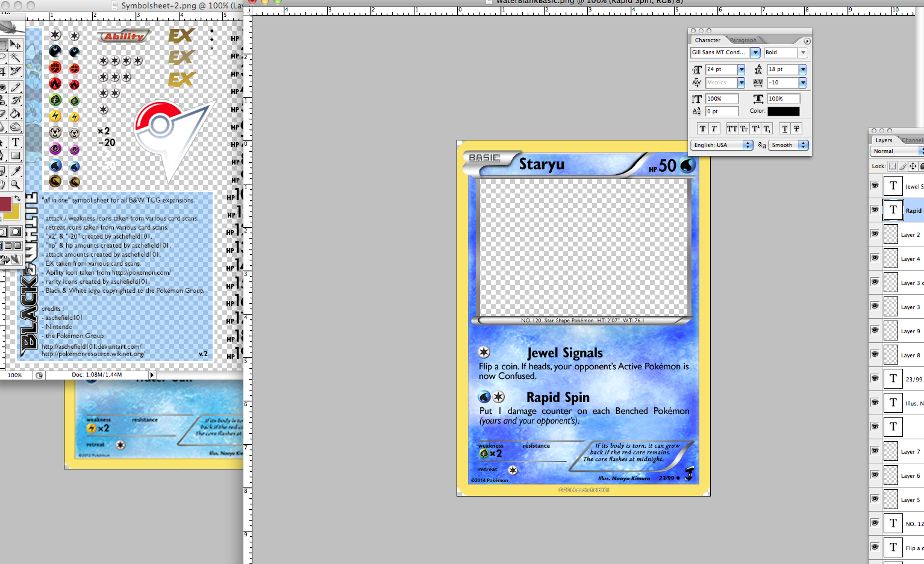Select the Move tool

[15, 45]
